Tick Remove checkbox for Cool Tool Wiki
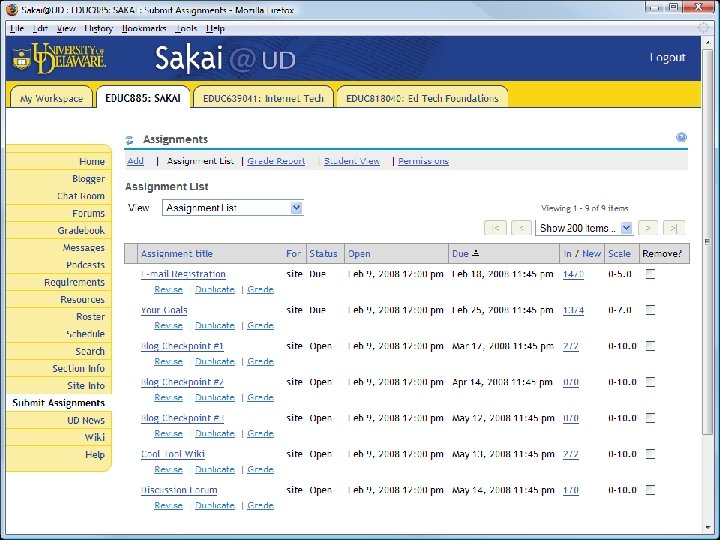This screenshot has height=540, width=720. [650, 454]
